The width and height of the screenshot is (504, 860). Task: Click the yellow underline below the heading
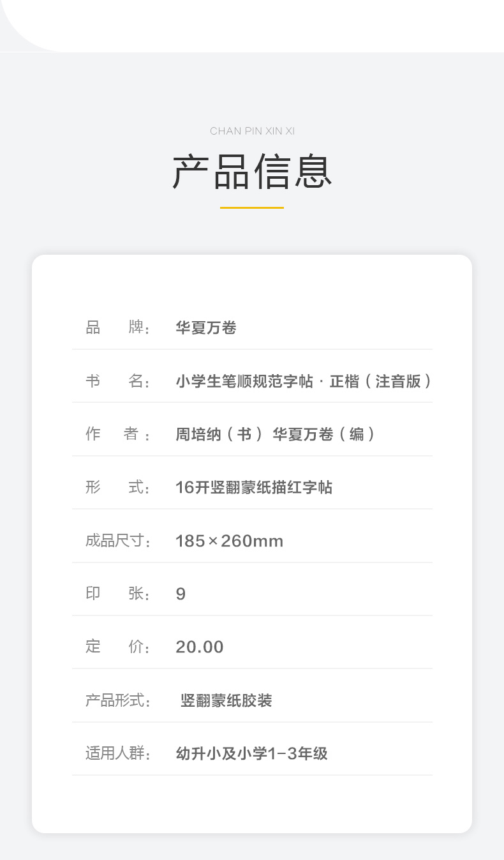point(252,207)
